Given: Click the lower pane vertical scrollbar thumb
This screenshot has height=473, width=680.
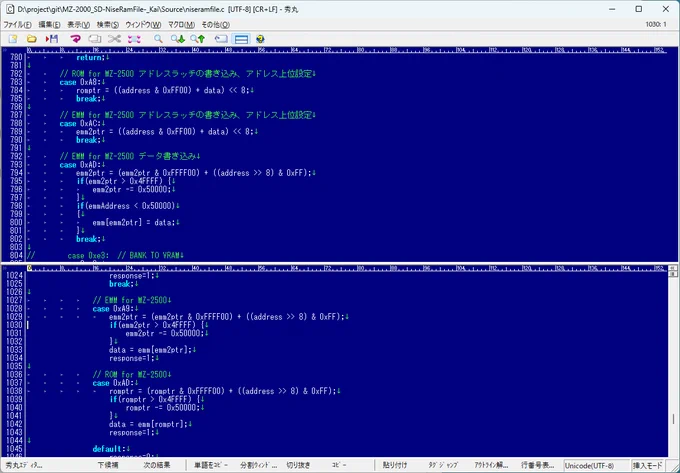Looking at the screenshot, I should point(673,419).
